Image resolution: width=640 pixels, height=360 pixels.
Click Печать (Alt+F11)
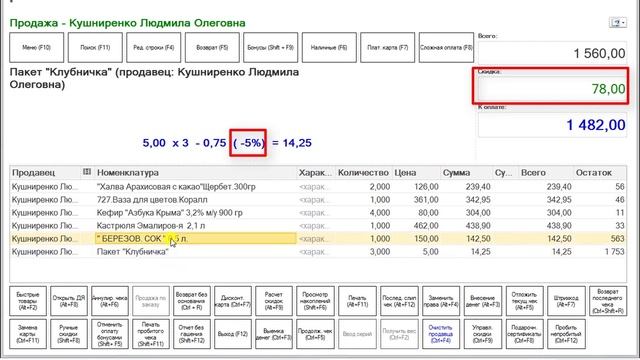coord(358,301)
